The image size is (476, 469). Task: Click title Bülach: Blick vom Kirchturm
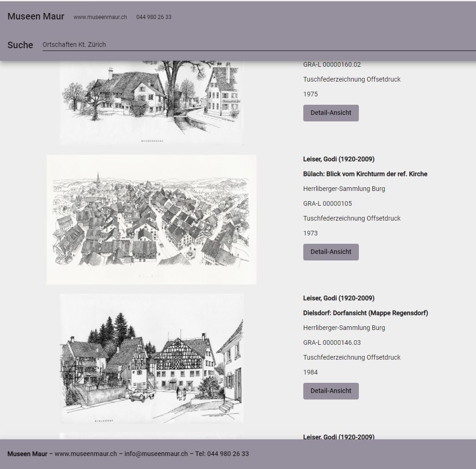(x=365, y=174)
